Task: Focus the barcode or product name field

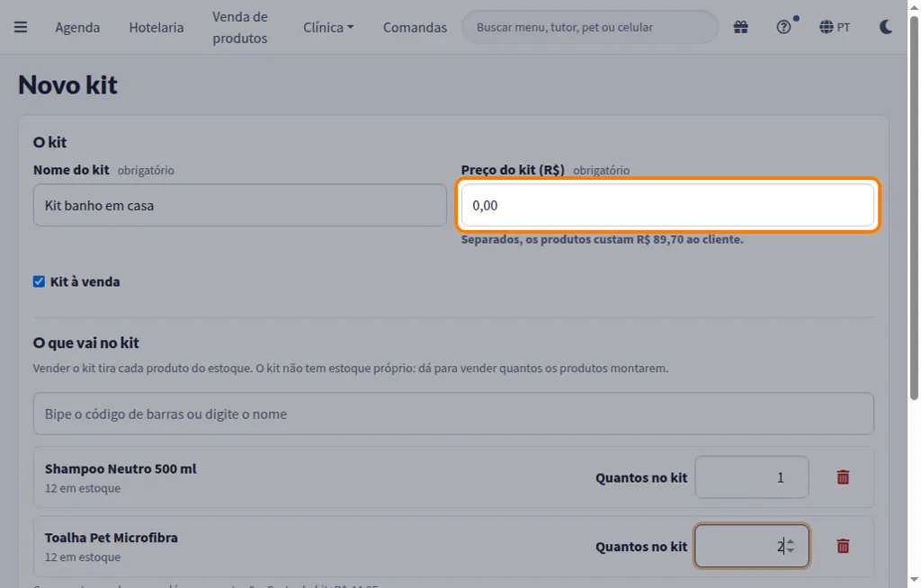Action: 453,414
